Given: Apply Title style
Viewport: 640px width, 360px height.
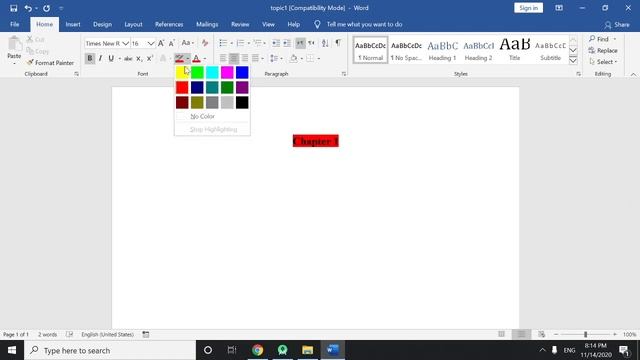Looking at the screenshot, I should coord(514,51).
